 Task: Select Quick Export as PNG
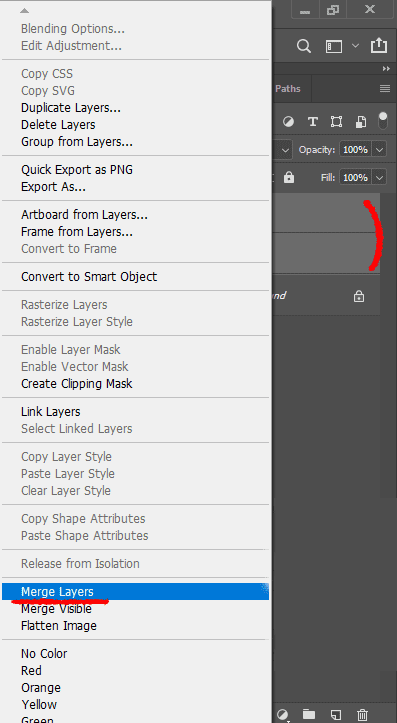[77, 170]
